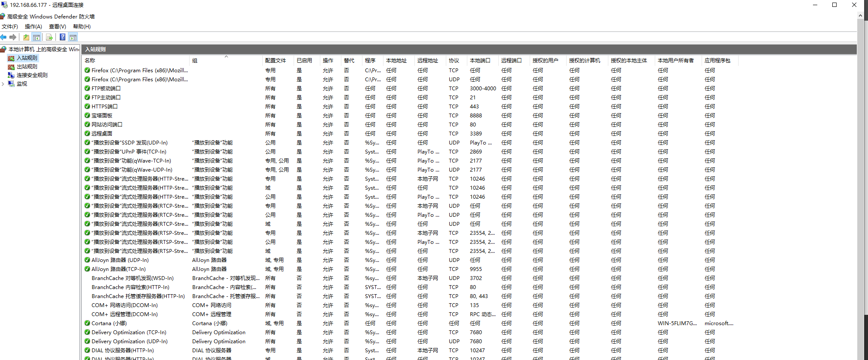Click the 监视 monitor icon in the tree

coord(11,84)
